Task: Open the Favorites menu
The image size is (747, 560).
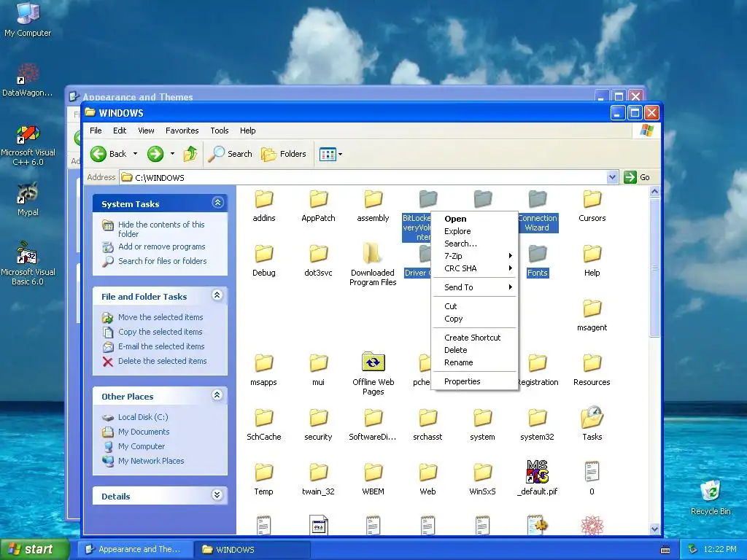Action: tap(182, 131)
